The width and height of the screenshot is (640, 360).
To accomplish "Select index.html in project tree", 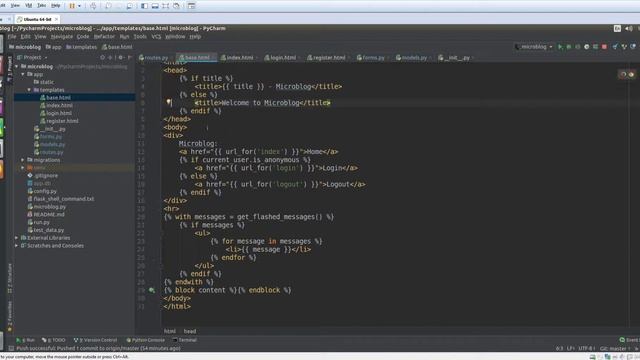I will [x=56, y=105].
